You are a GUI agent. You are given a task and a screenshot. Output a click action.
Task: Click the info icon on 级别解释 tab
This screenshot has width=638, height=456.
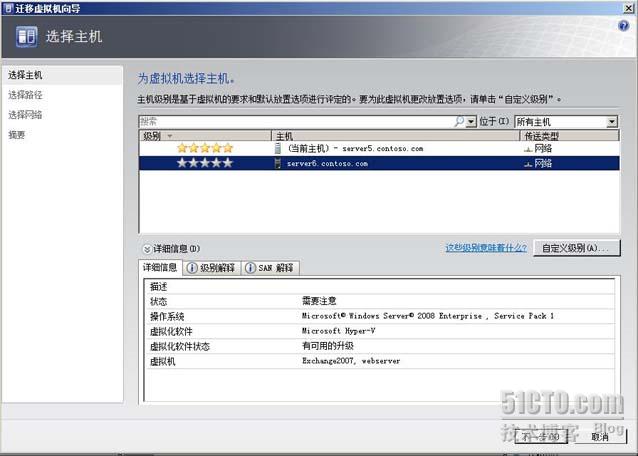coord(192,268)
